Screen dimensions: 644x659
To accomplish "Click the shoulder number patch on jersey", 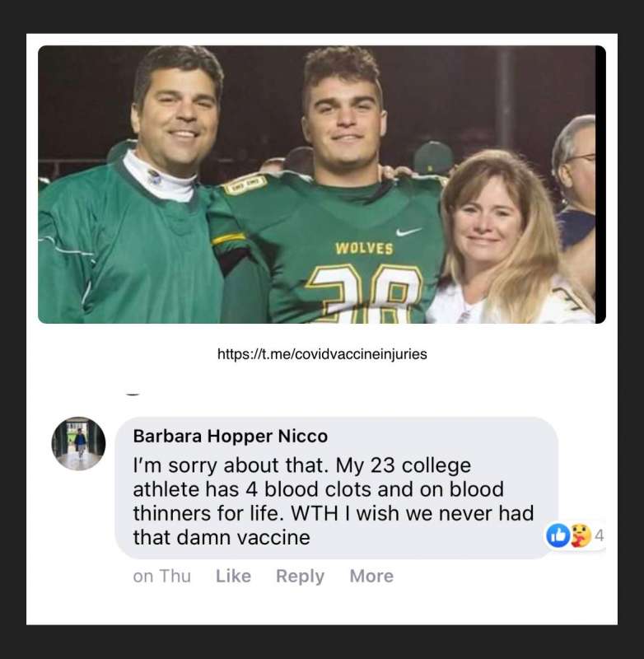I will 245,184.
